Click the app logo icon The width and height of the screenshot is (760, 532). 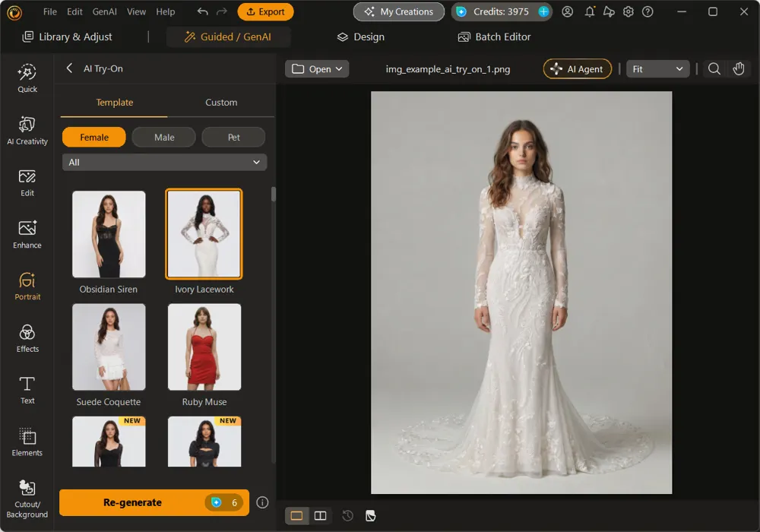[14, 12]
